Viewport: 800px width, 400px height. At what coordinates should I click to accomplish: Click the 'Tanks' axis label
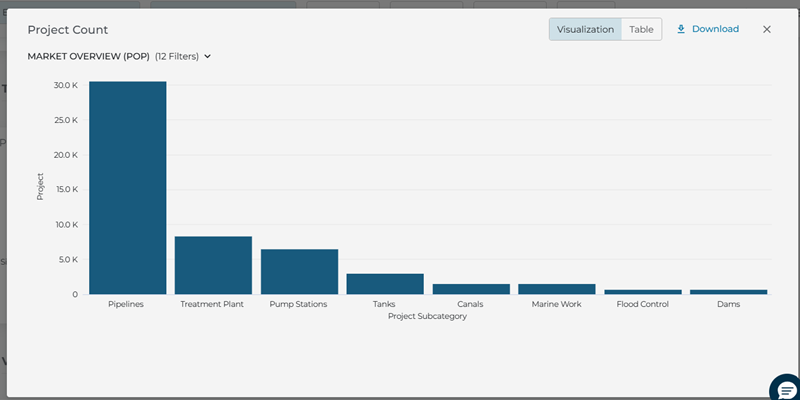tap(384, 304)
